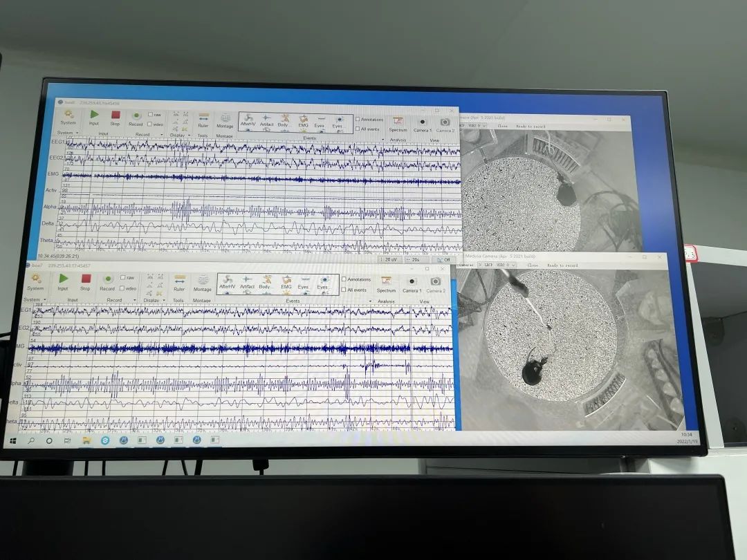Open Internet Explorer from taskbar

(x=105, y=440)
